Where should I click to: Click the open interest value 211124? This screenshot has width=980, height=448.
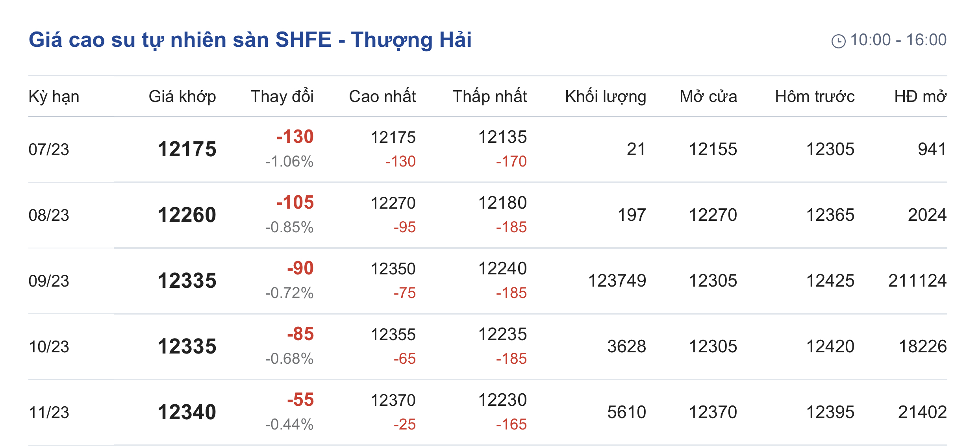click(x=917, y=281)
